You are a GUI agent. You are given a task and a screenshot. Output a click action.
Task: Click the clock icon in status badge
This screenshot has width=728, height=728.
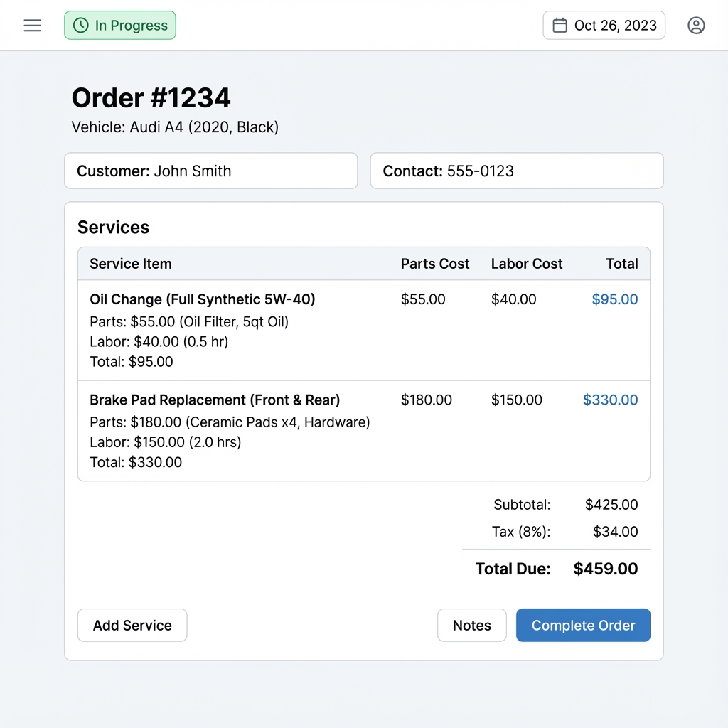coord(82,26)
